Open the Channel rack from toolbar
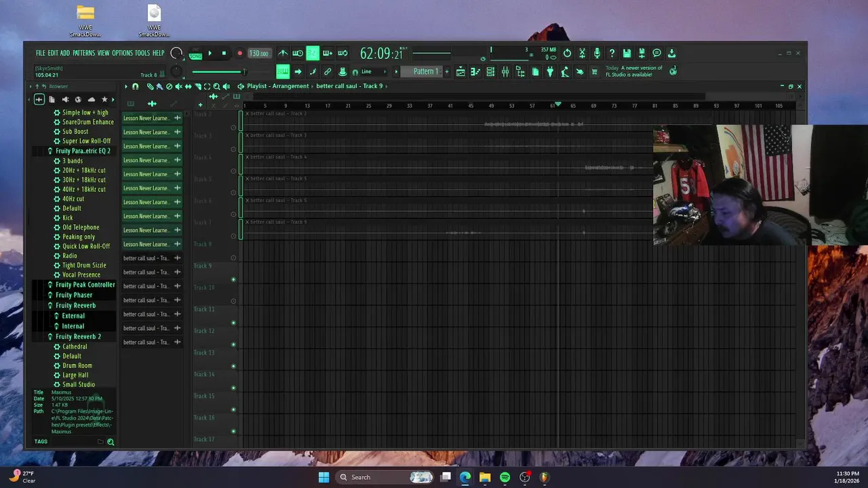Image resolution: width=868 pixels, height=488 pixels. [490, 71]
